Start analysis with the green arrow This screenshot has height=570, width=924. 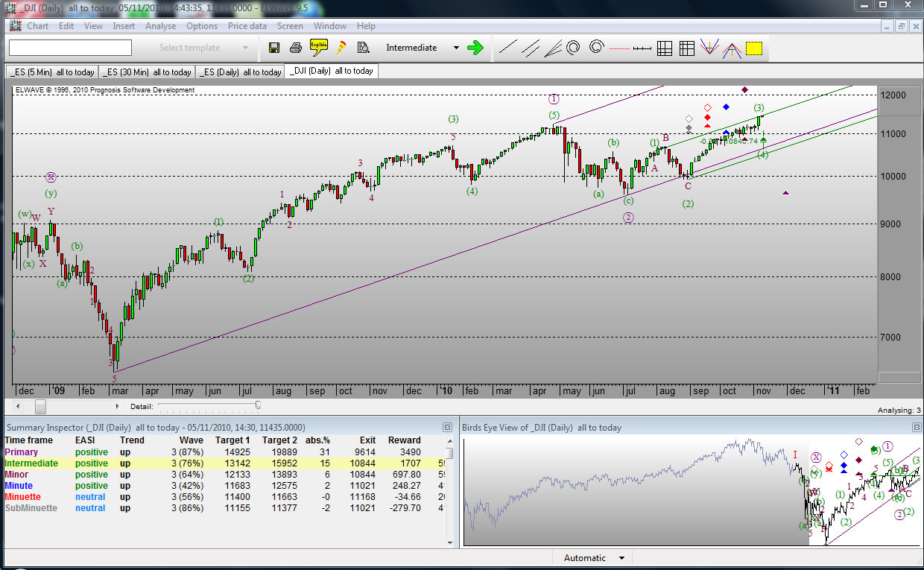(475, 48)
